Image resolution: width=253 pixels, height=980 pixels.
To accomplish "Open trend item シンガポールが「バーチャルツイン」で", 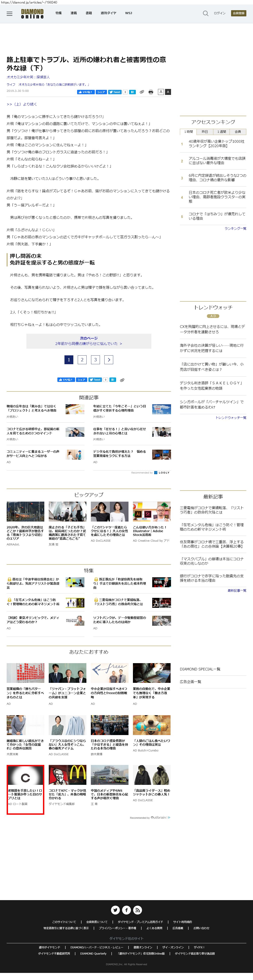I will (x=212, y=404).
